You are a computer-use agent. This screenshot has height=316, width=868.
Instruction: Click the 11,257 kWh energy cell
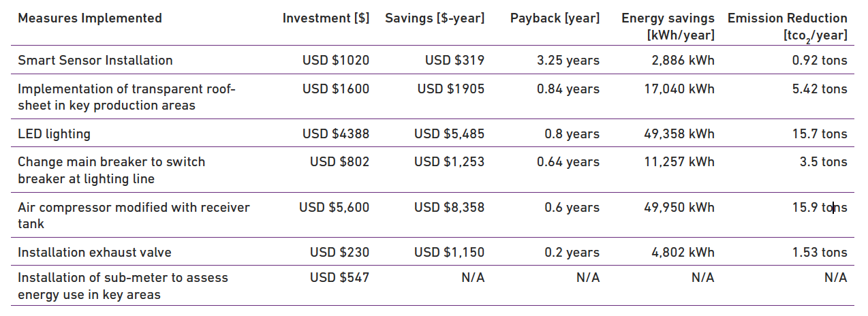click(x=679, y=161)
